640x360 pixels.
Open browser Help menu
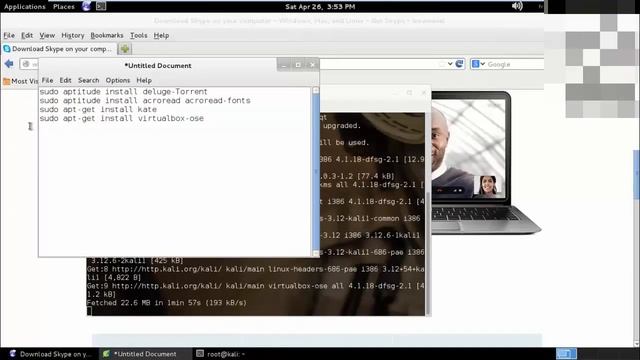click(161, 36)
